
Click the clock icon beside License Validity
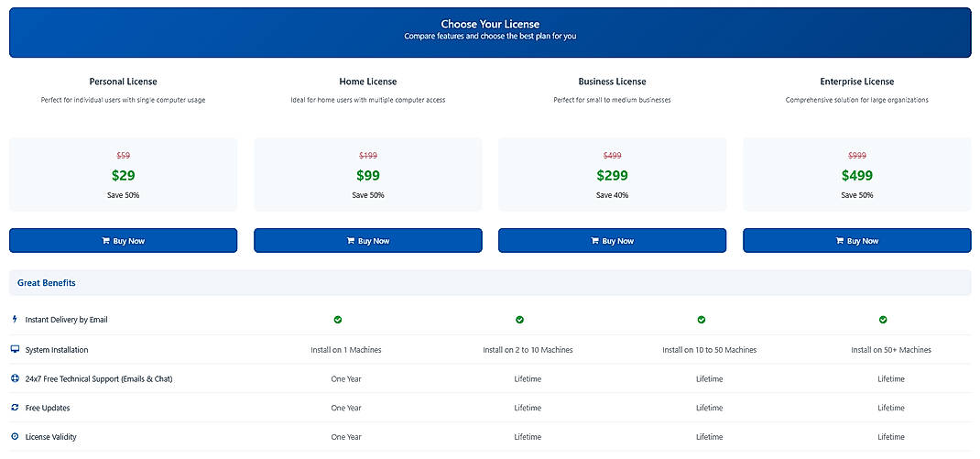click(15, 436)
